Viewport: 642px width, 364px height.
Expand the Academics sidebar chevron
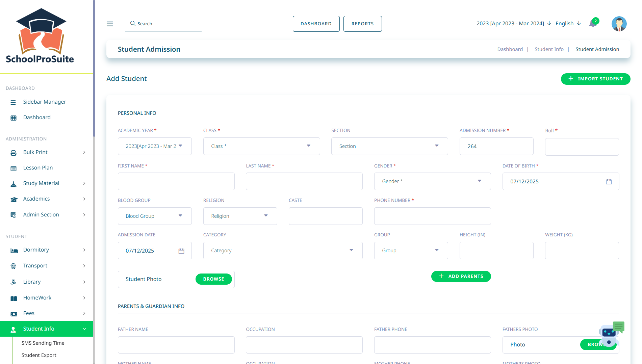point(84,199)
